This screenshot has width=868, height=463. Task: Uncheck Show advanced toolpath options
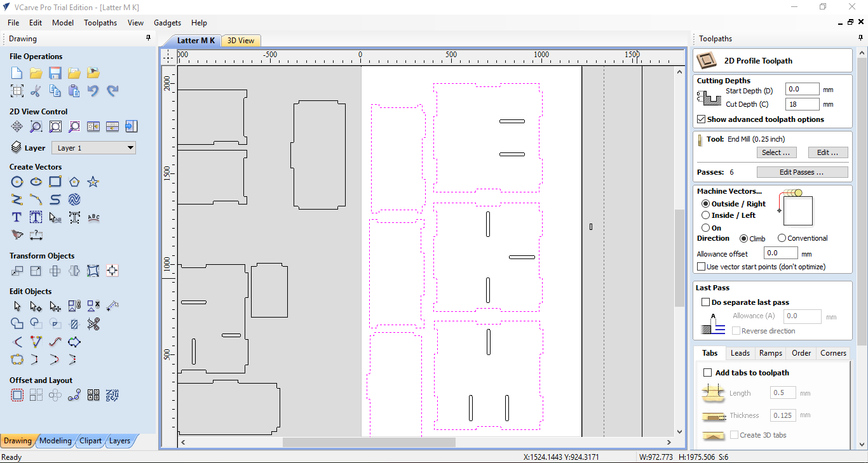pyautogui.click(x=702, y=119)
